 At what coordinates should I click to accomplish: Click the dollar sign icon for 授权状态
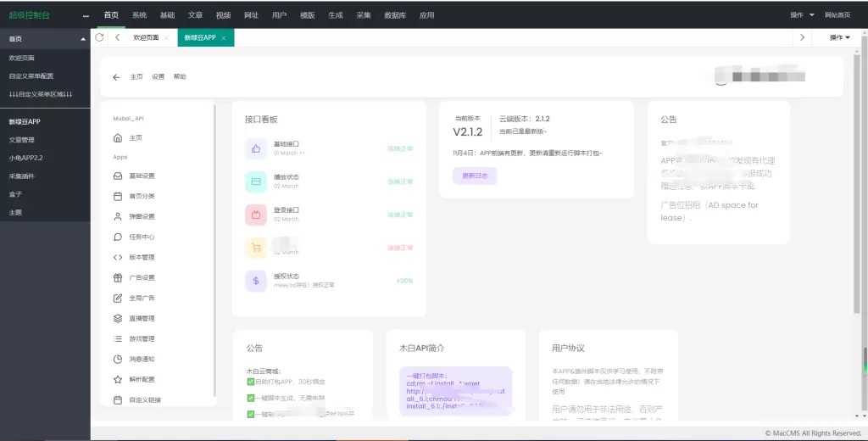(256, 281)
